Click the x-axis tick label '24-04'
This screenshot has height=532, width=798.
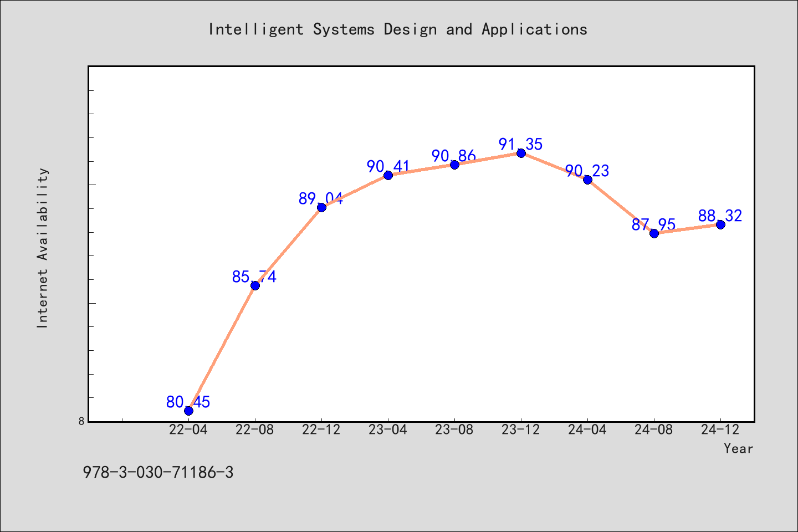[587, 430]
